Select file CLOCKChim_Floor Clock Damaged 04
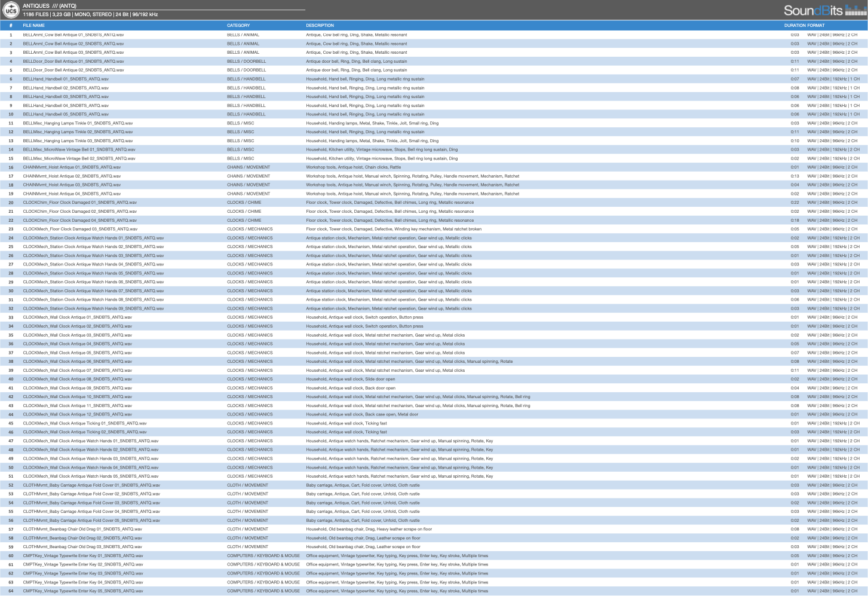 coord(79,220)
